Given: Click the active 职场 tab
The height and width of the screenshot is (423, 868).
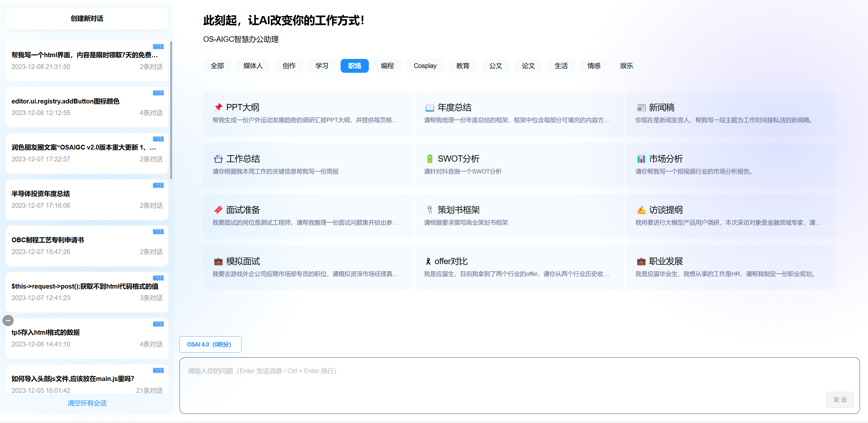Looking at the screenshot, I should point(354,66).
